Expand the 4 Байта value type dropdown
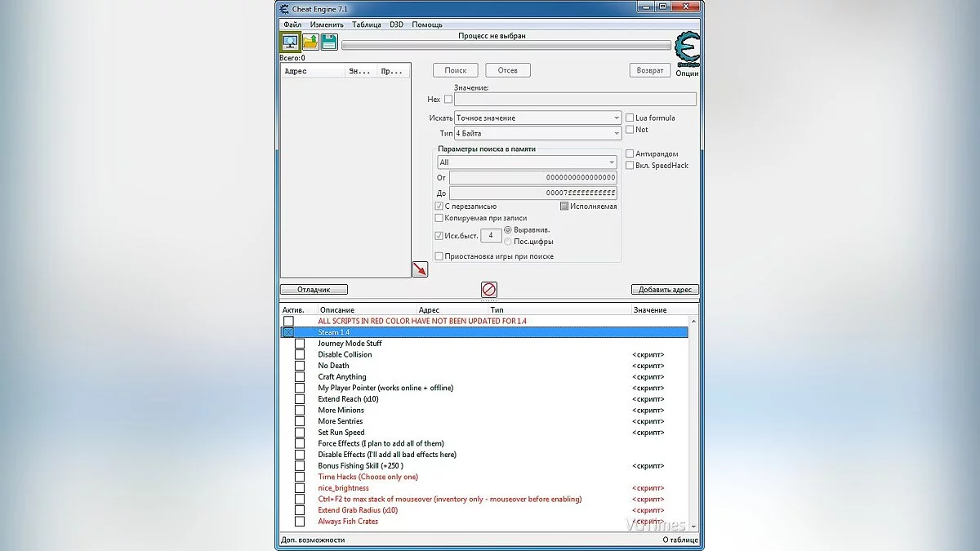Image resolution: width=980 pixels, height=551 pixels. 538,133
